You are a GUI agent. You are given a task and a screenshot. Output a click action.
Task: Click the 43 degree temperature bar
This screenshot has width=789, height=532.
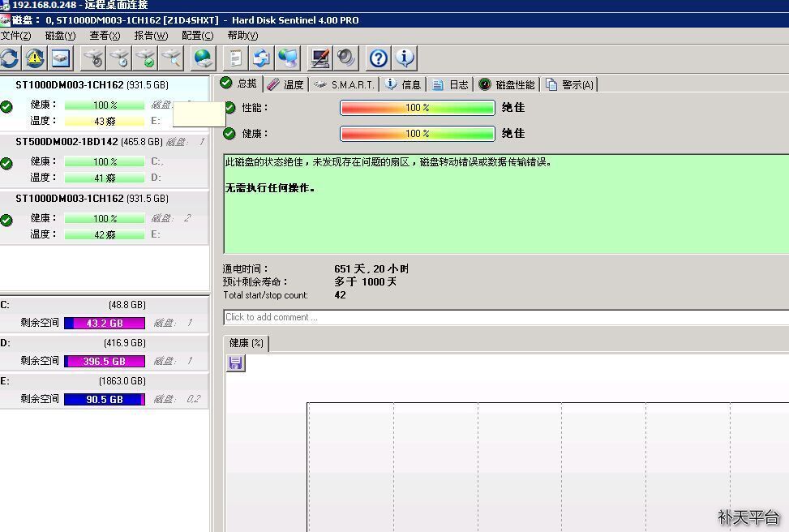pyautogui.click(x=105, y=122)
